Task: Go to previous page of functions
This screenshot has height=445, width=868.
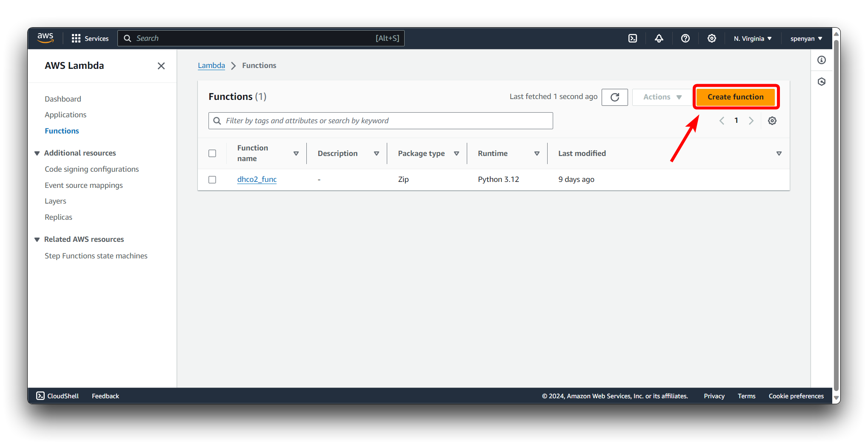Action: (x=722, y=121)
